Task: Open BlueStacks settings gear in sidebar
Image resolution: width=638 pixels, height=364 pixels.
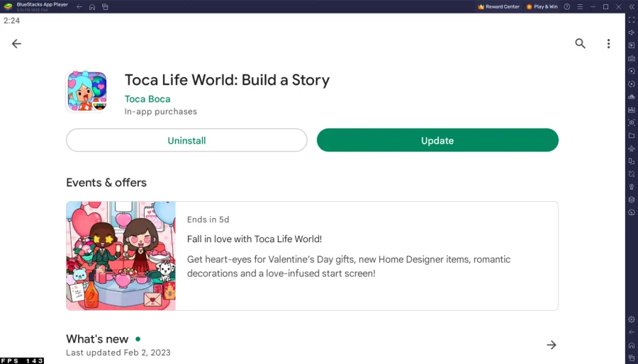Action: (x=632, y=319)
